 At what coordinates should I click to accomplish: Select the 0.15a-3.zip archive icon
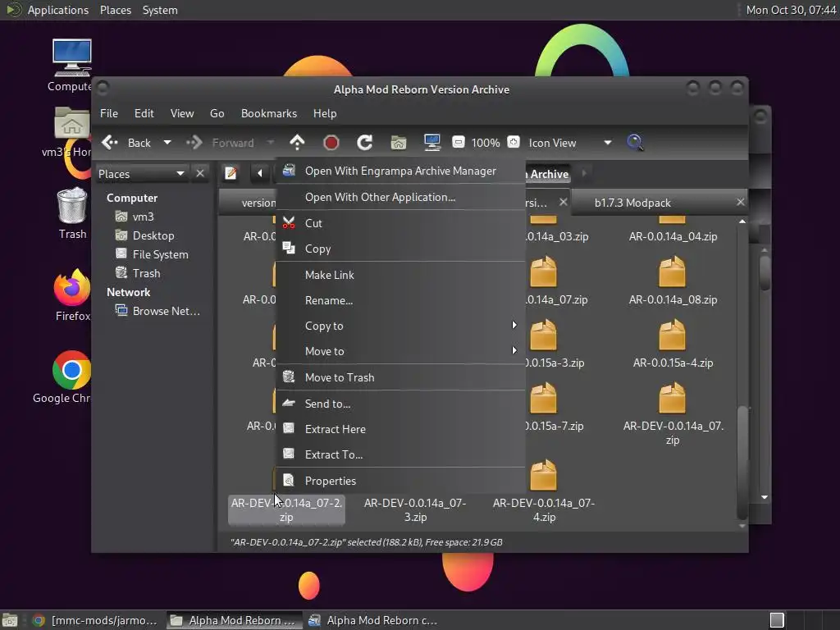[x=543, y=336]
